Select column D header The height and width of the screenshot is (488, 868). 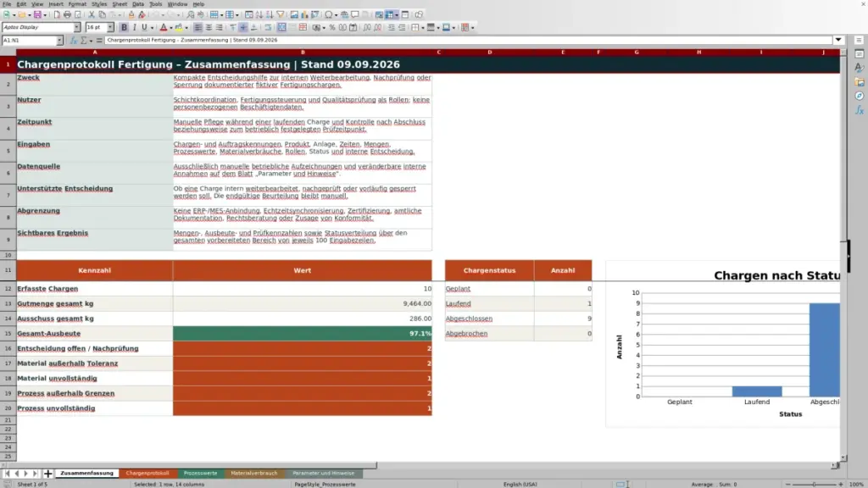[x=489, y=53]
